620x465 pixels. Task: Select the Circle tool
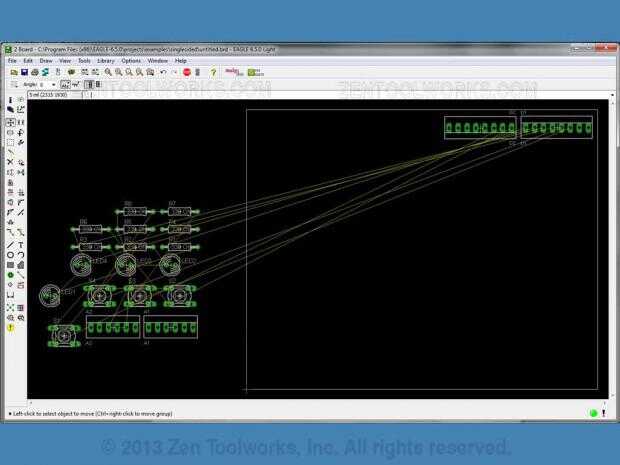(11, 255)
